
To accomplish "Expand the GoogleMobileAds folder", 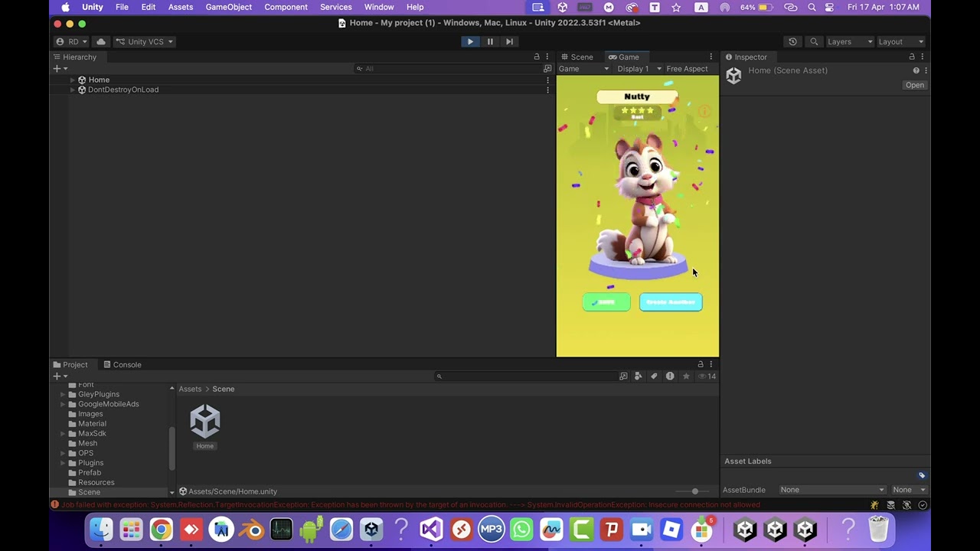I will (x=63, y=404).
